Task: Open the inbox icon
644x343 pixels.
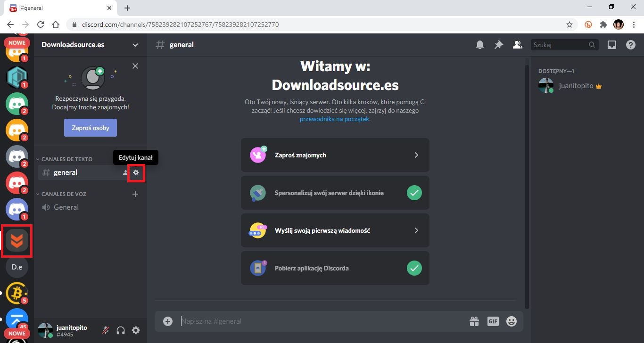Action: click(612, 45)
